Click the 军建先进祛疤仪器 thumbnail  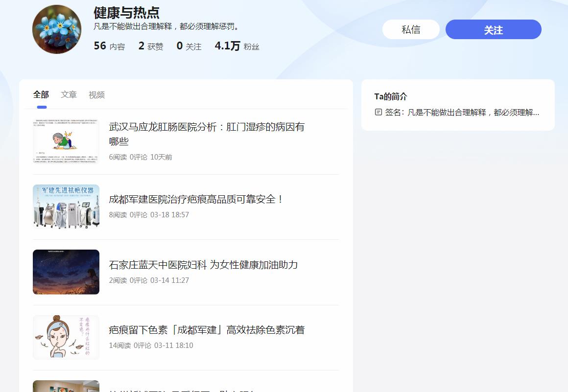66,207
